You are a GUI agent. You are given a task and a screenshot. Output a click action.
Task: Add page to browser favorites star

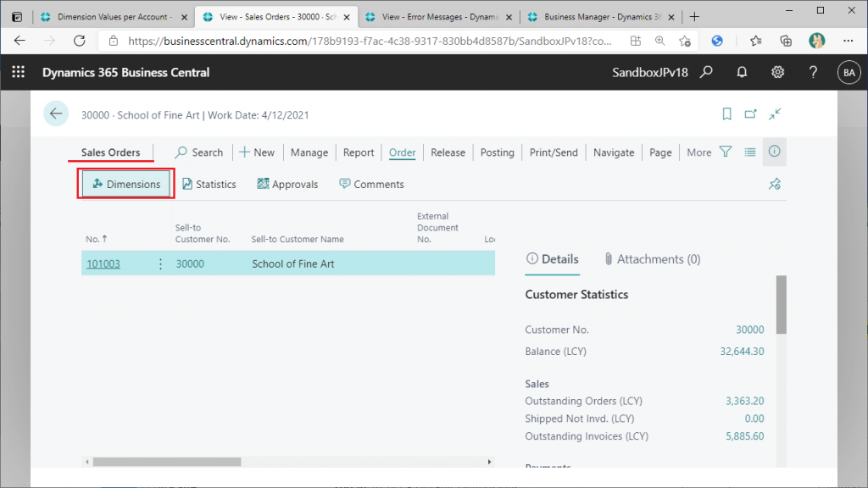pos(685,41)
